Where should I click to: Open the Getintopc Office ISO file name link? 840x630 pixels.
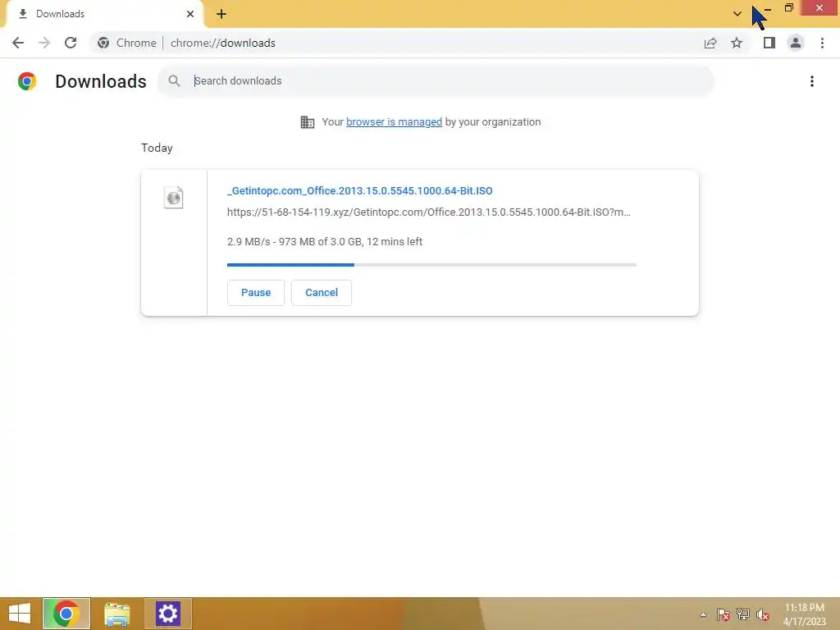360,190
